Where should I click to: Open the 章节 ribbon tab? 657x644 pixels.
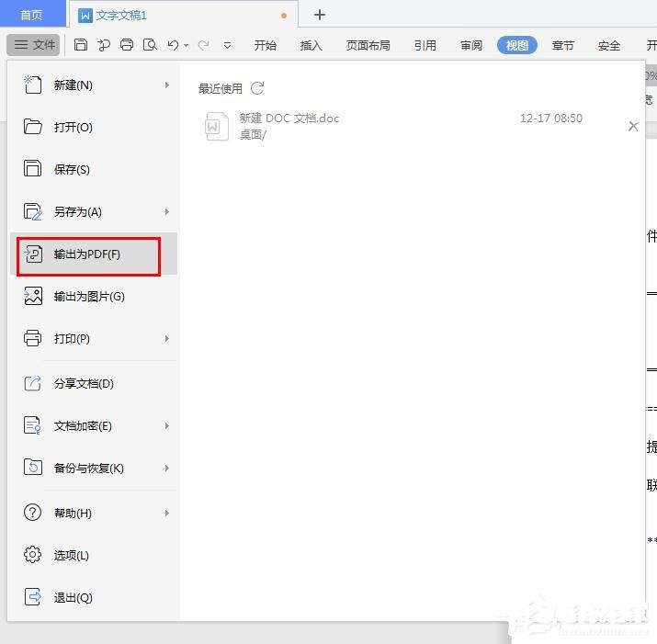coord(562,45)
